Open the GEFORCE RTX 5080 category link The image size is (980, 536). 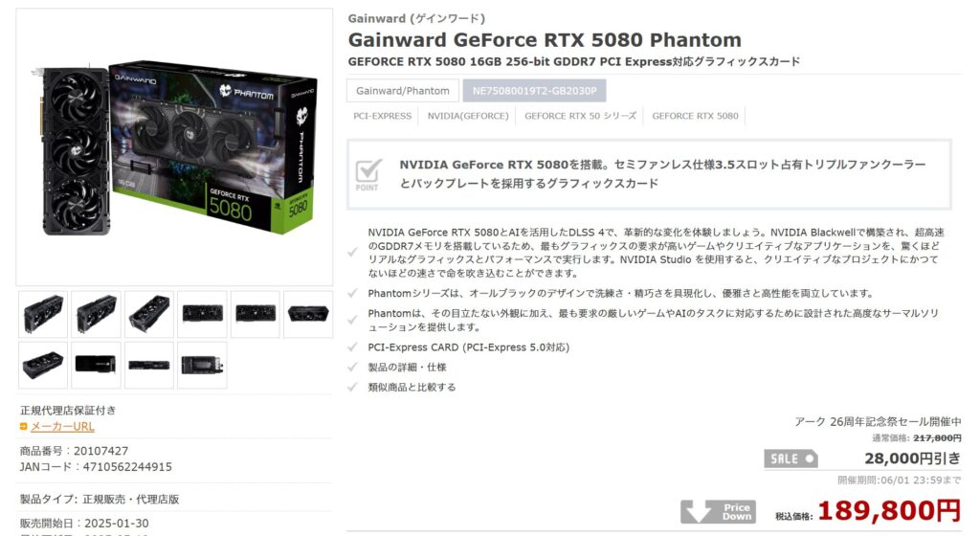[x=695, y=116]
